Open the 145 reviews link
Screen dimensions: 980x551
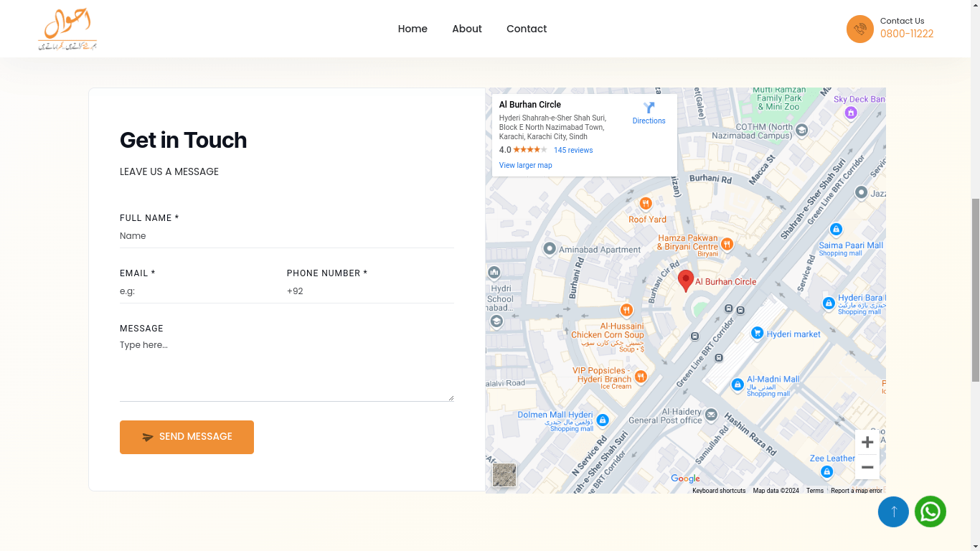573,150
